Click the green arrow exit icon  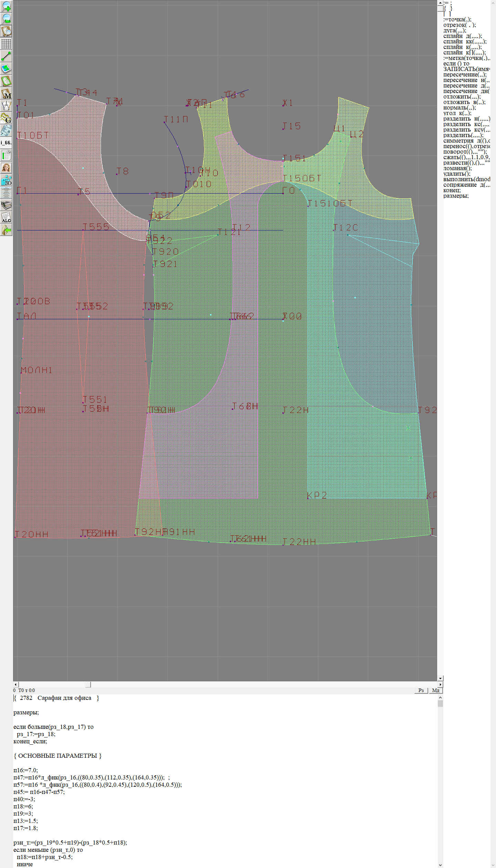coord(6,230)
